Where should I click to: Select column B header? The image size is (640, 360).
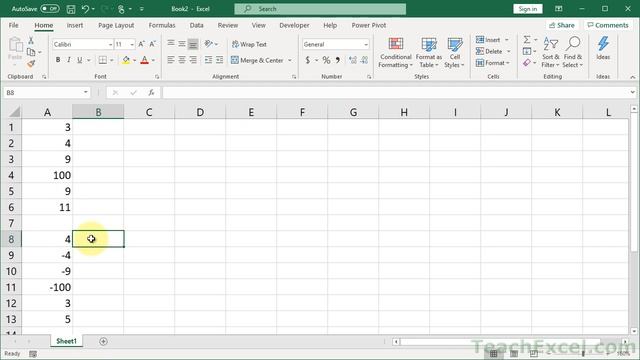pyautogui.click(x=98, y=112)
